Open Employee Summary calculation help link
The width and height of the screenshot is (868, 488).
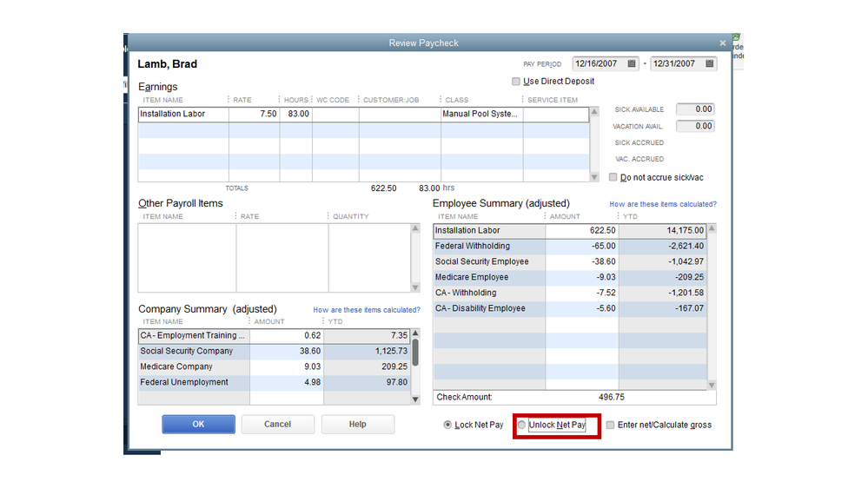(x=663, y=204)
